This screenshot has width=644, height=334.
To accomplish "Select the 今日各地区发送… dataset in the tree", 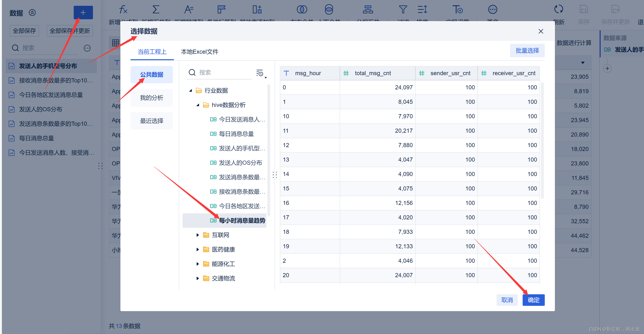I will point(224,206).
